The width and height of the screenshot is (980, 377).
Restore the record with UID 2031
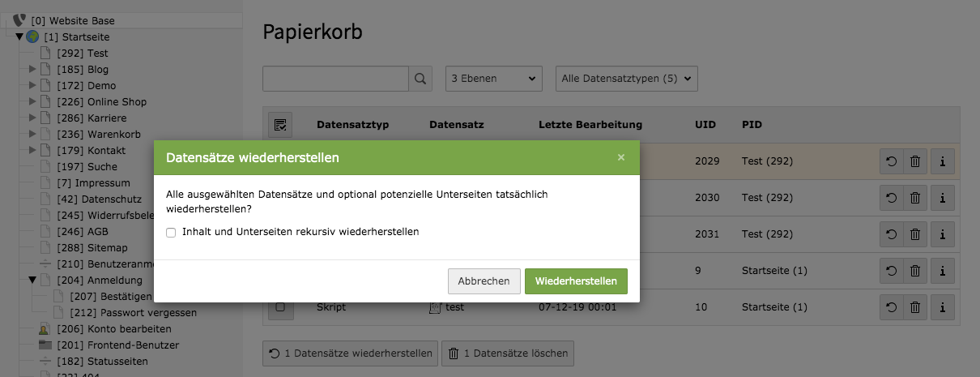[x=892, y=234]
